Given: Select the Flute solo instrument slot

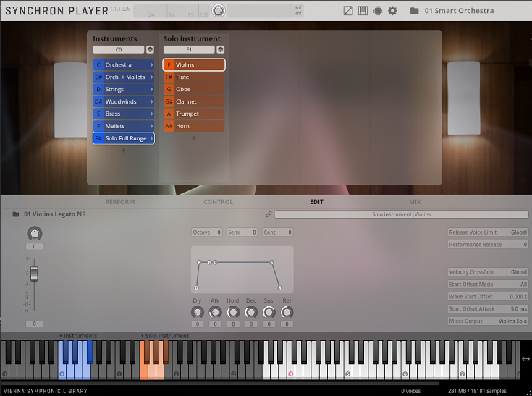Looking at the screenshot, I should (194, 77).
